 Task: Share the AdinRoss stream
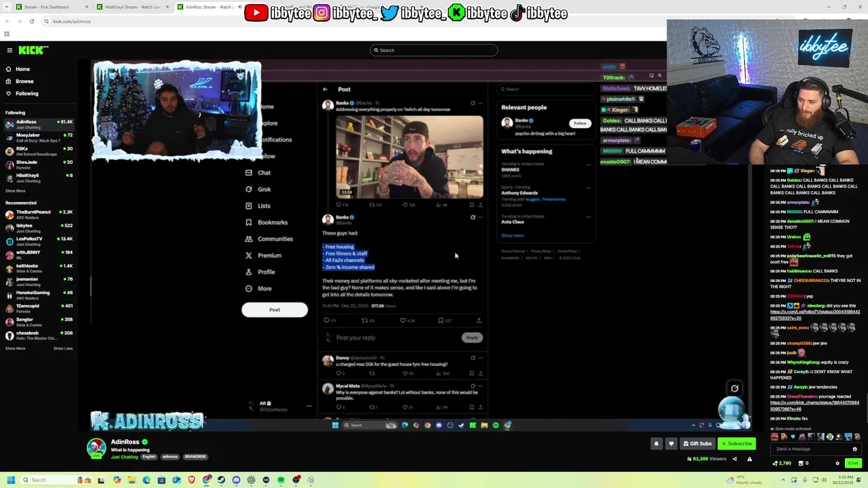(734, 459)
